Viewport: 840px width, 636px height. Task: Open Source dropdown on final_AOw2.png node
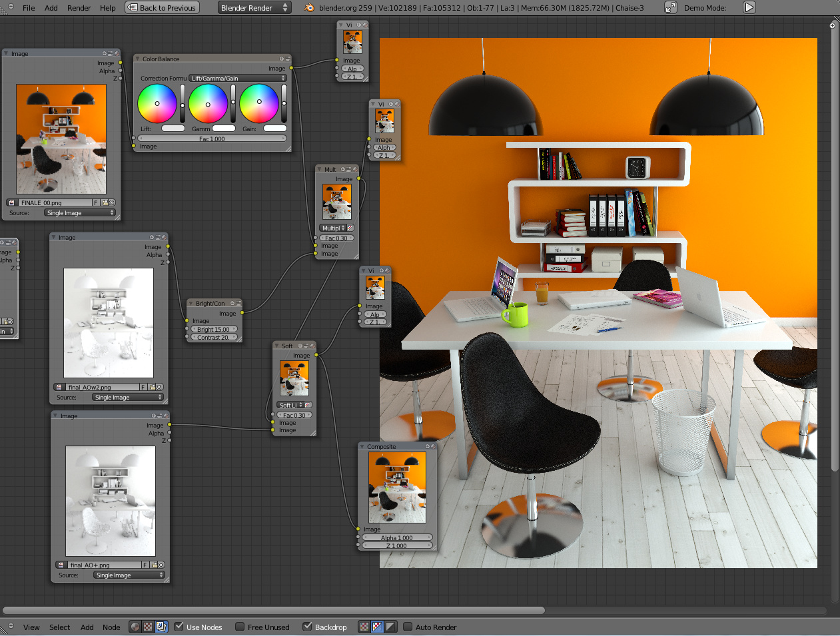(128, 397)
